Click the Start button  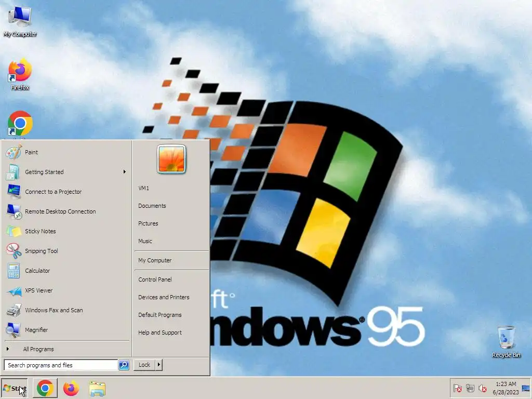15,389
